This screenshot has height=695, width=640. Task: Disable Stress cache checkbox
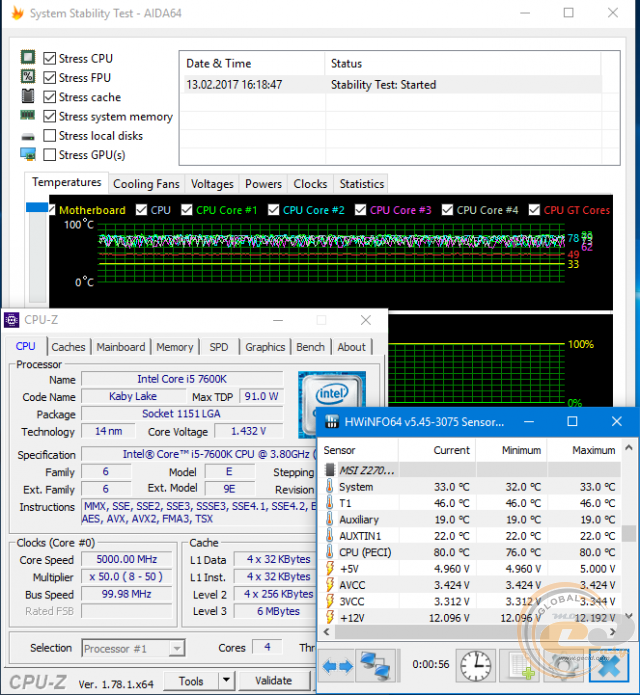coord(49,97)
